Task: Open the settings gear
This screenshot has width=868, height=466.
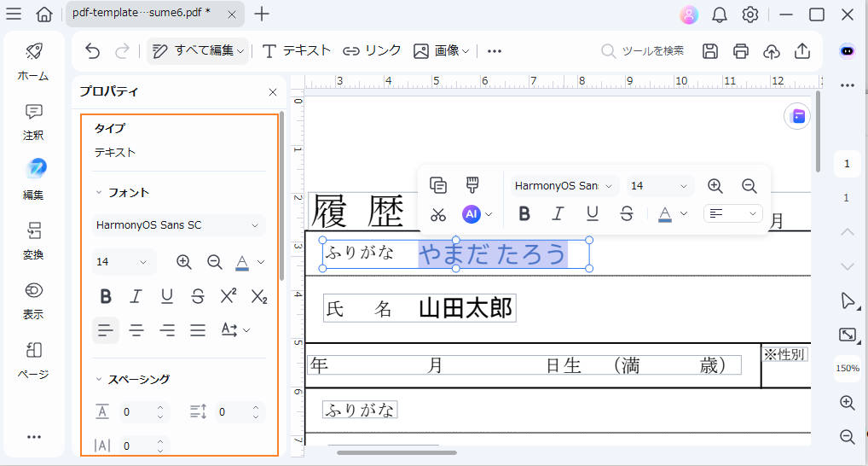Action: click(750, 15)
